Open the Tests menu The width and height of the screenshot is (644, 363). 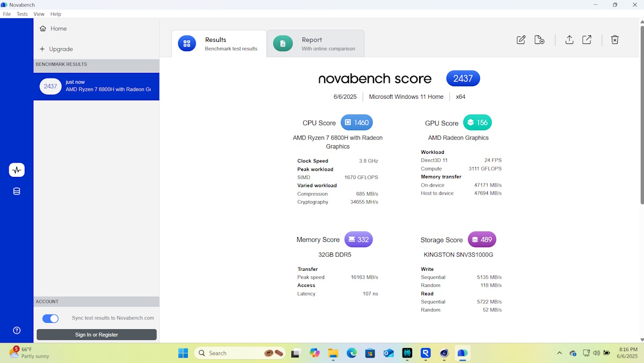pos(22,14)
